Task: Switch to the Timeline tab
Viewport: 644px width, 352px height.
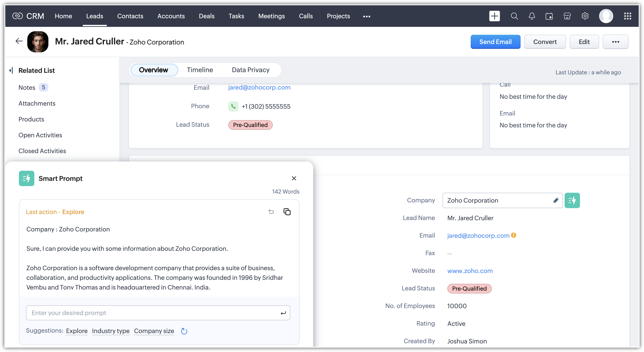Action: point(200,70)
